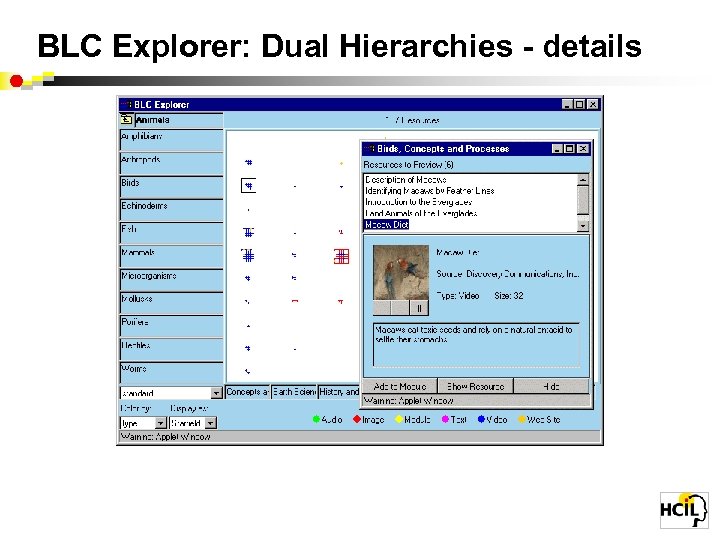Switch to the Earth Science tab

pyautogui.click(x=294, y=392)
